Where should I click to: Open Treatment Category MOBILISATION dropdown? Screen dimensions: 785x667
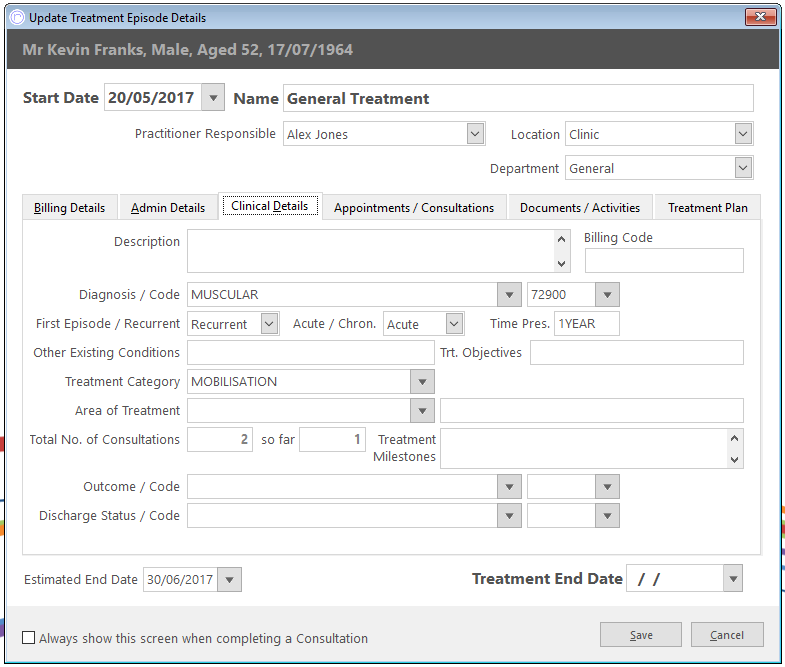click(x=422, y=382)
